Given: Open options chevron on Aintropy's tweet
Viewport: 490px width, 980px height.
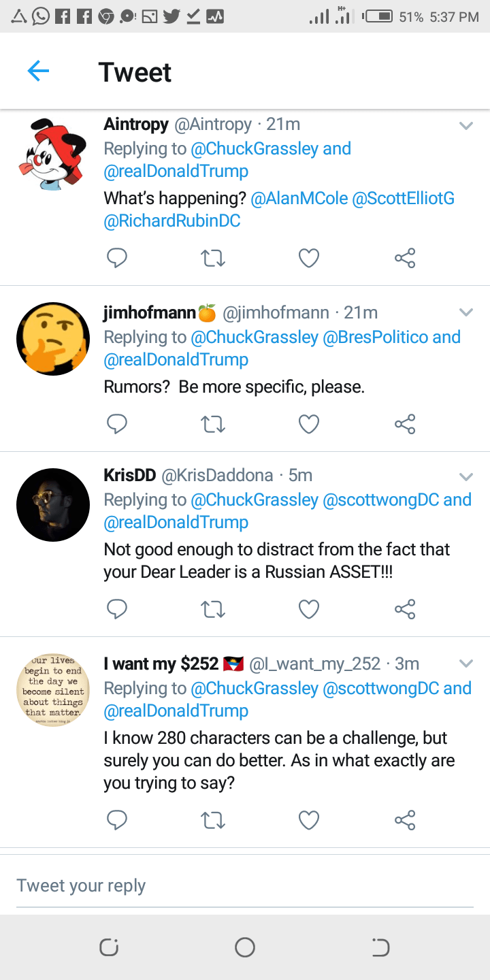Looking at the screenshot, I should click(x=465, y=126).
